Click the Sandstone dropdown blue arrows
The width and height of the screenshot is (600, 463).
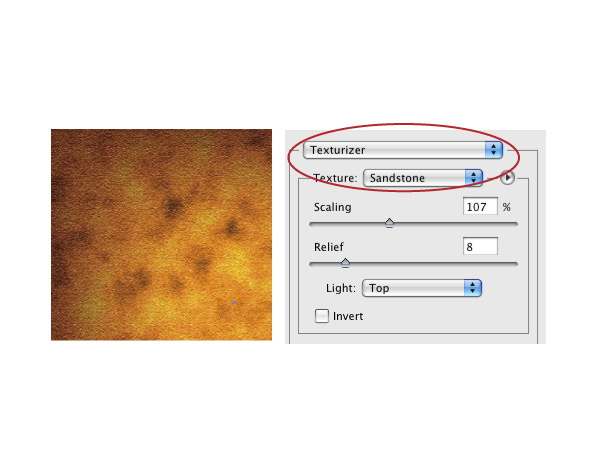click(x=474, y=178)
